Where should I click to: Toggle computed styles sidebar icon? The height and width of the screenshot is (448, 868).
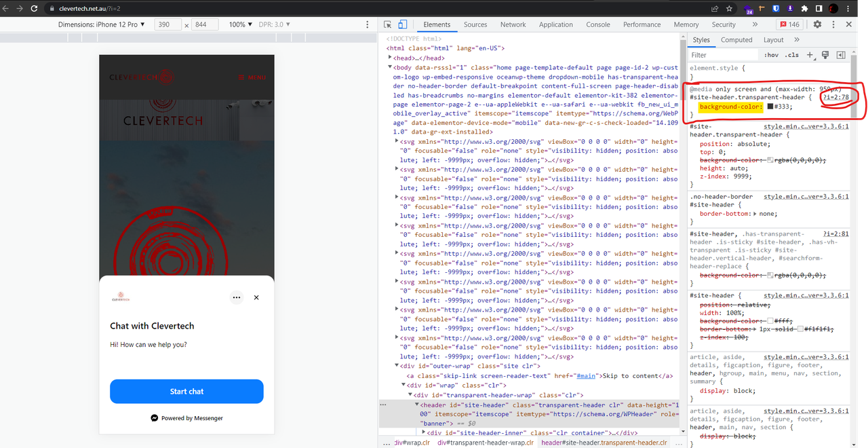pyautogui.click(x=841, y=55)
